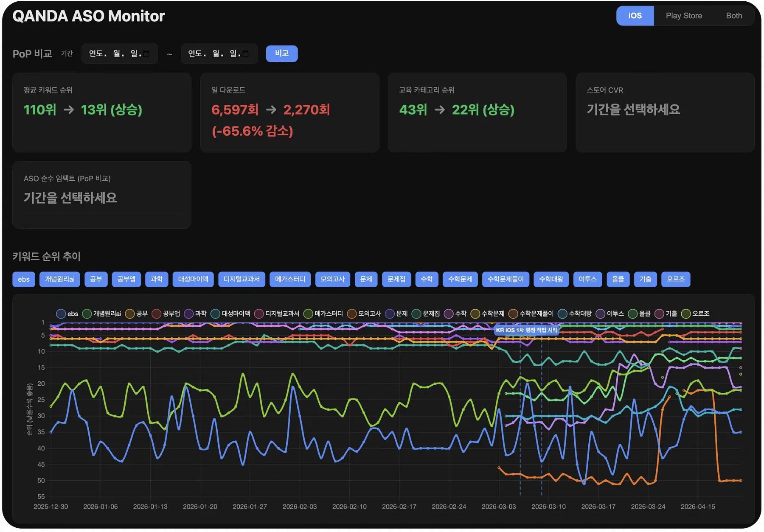Screen dimensions: 764x532
Task: Toggle the 문제 keyword chip
Action: [366, 279]
